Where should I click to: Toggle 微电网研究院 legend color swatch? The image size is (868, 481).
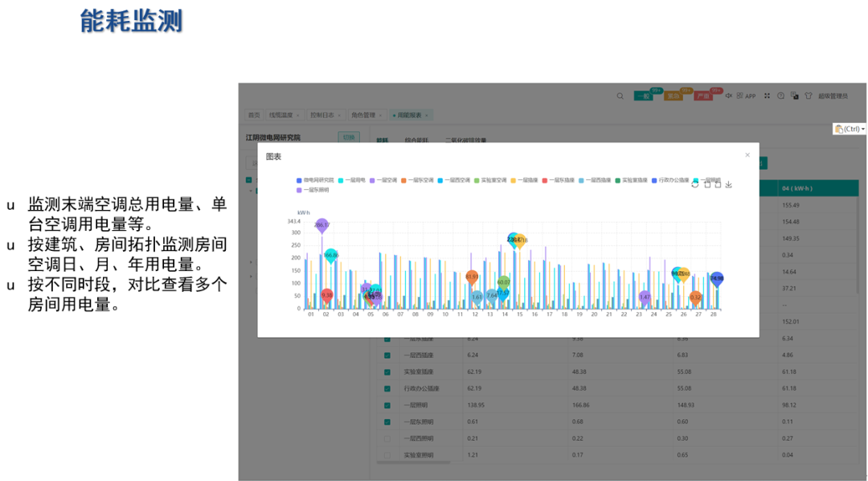299,180
